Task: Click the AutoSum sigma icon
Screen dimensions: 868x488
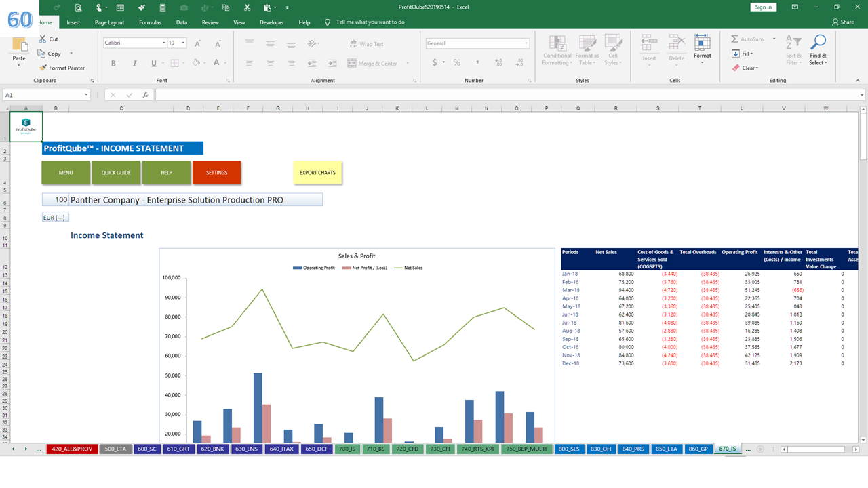Action: click(735, 39)
